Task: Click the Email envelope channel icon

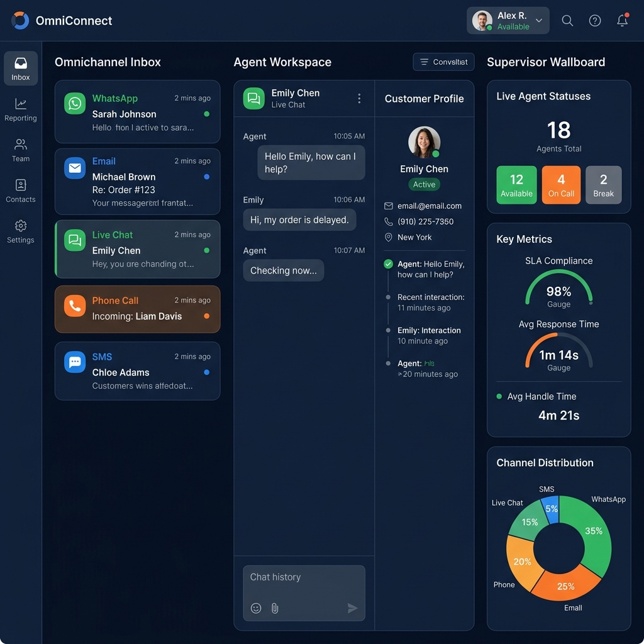Action: [x=75, y=167]
